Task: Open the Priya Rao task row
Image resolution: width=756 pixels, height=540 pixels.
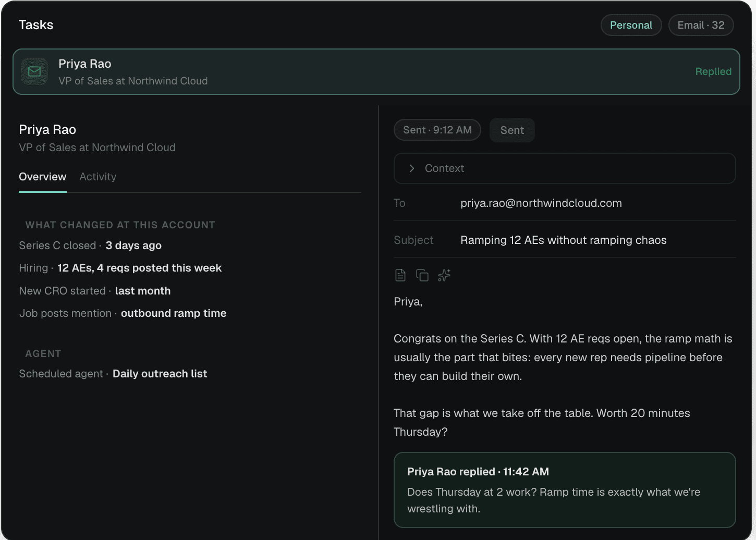Action: tap(376, 72)
